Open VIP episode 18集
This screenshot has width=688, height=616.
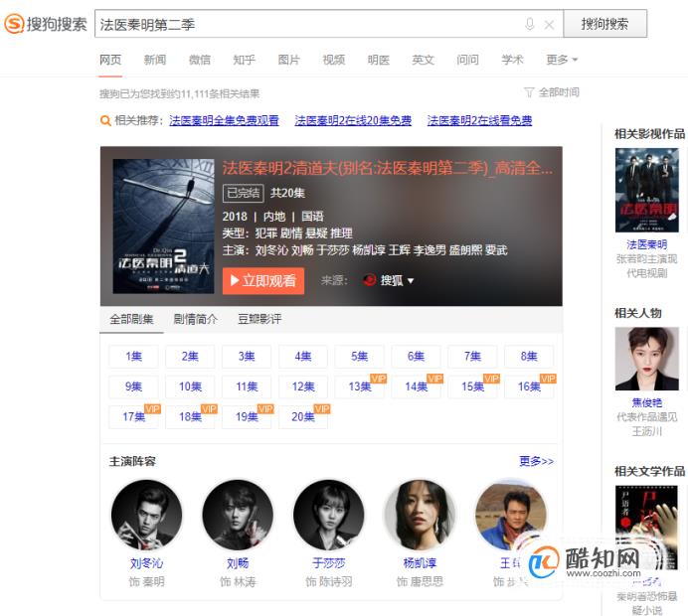point(190,417)
